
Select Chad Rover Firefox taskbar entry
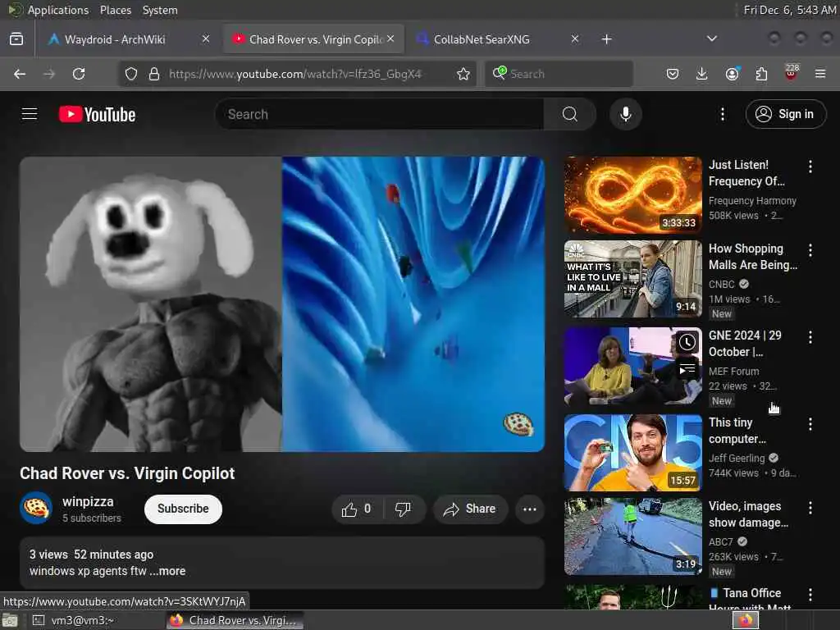click(x=235, y=620)
